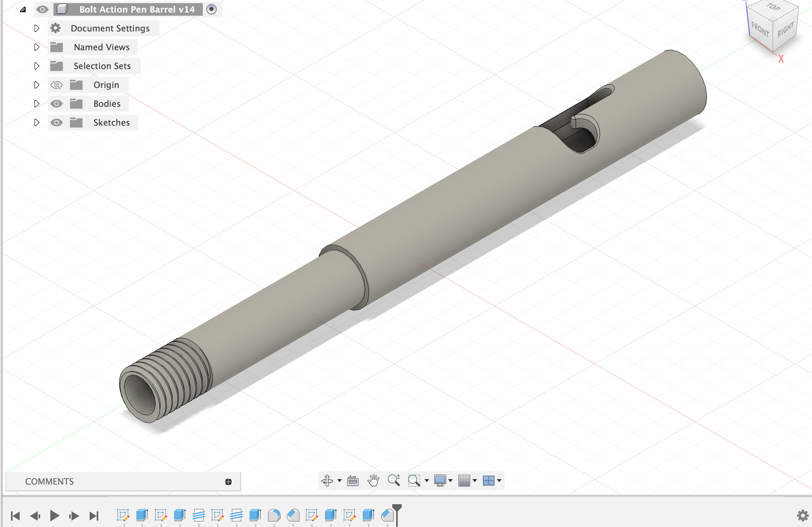Expand the Origin folder
This screenshot has width=812, height=527.
[37, 85]
